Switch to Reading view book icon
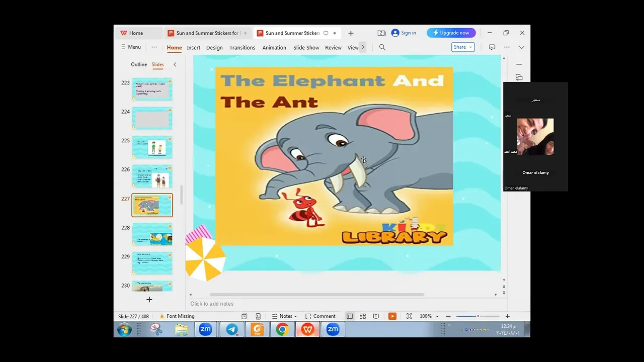Viewport: 644px width, 362px height. [376, 316]
